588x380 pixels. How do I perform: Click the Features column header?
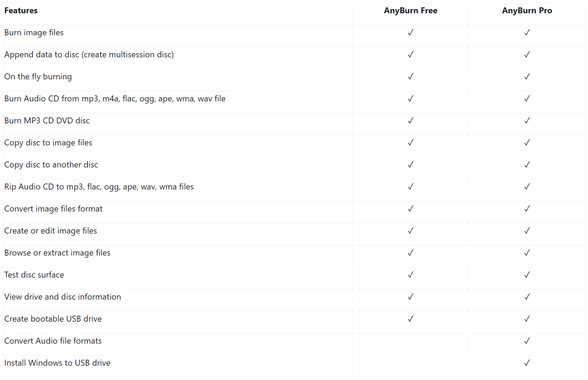[x=21, y=10]
